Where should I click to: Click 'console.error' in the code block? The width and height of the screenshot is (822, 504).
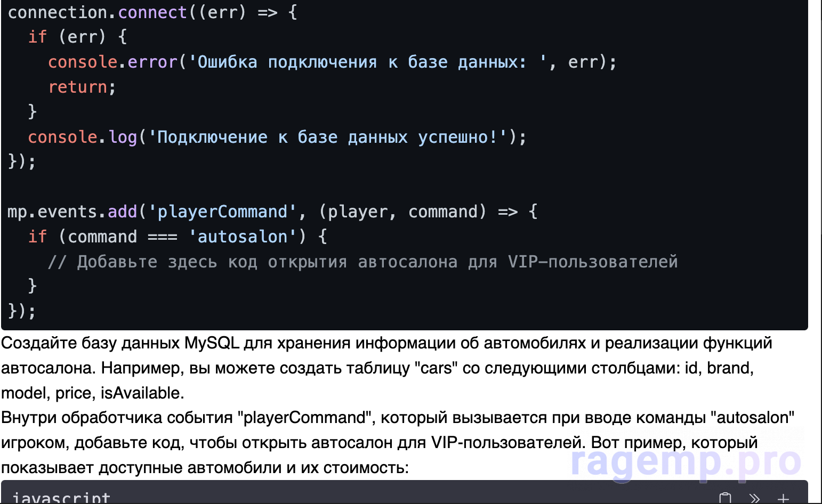coord(112,62)
